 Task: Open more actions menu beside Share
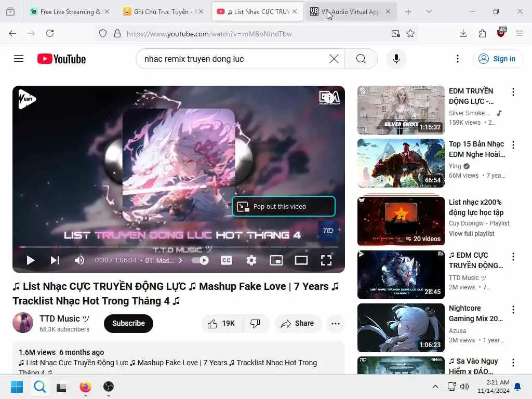point(335,323)
